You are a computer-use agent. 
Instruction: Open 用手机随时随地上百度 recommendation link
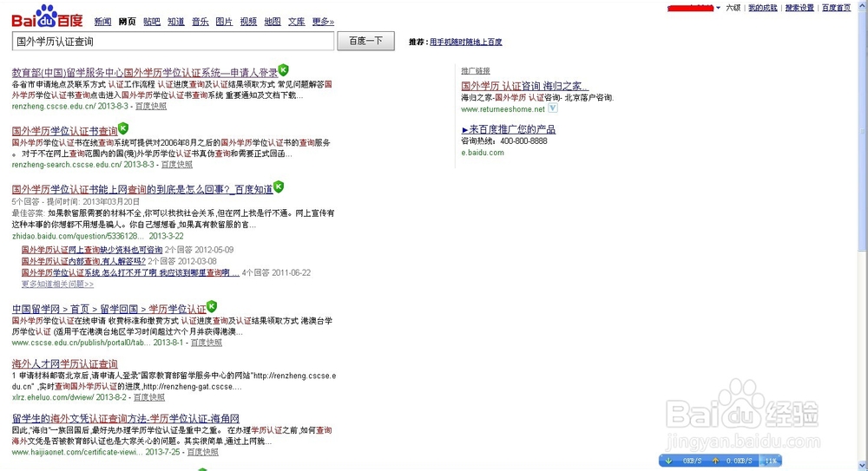click(x=466, y=42)
